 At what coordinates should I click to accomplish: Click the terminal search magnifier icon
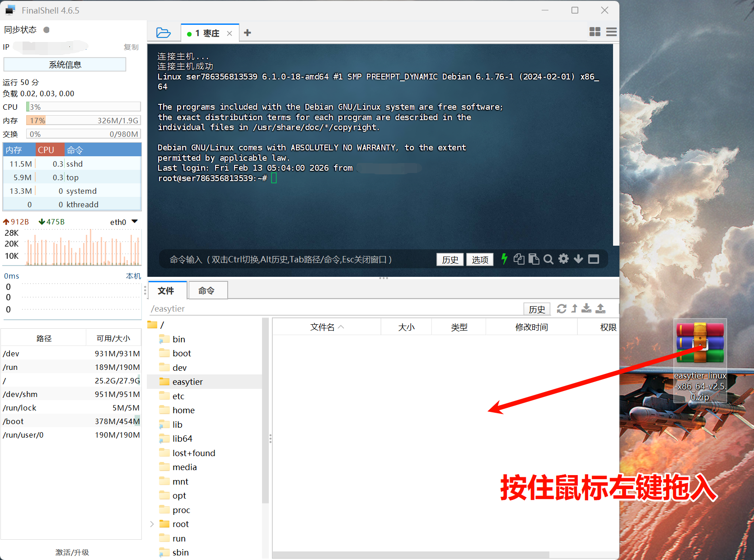pyautogui.click(x=548, y=259)
